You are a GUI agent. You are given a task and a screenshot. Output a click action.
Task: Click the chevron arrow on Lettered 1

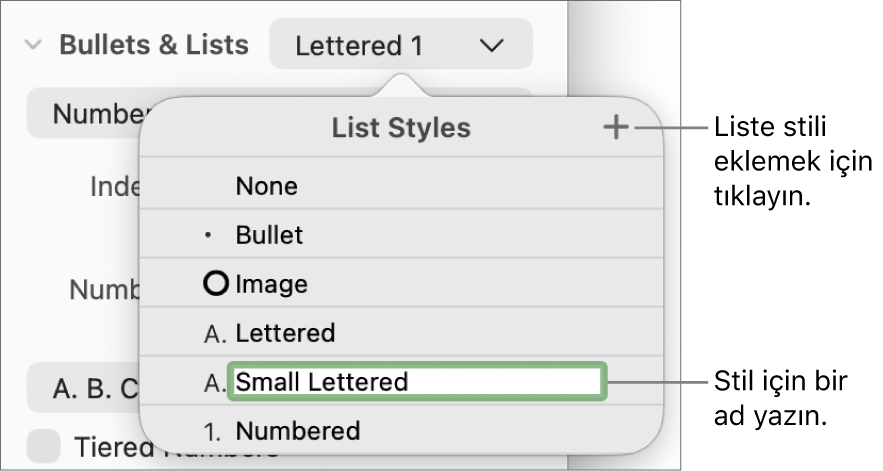(x=491, y=45)
